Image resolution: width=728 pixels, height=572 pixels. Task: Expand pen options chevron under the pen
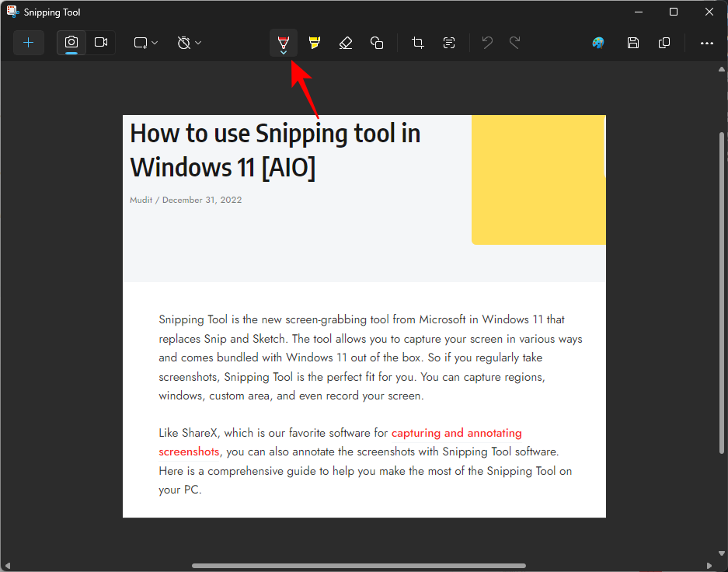point(284,53)
